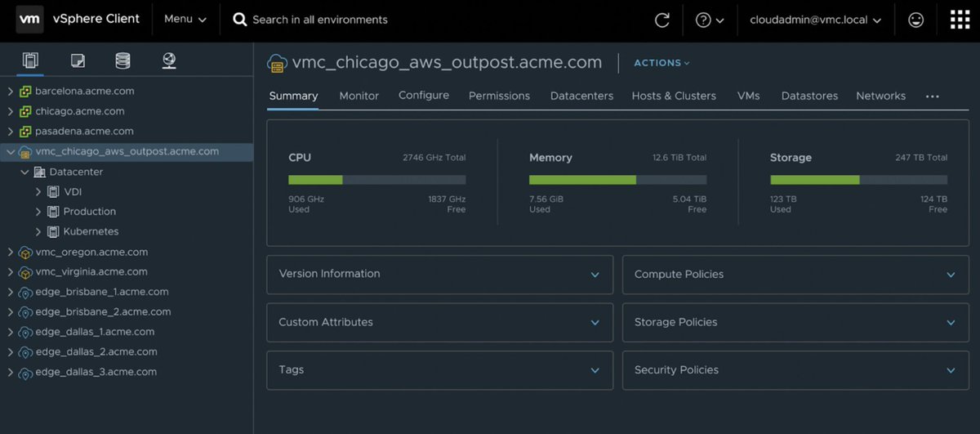This screenshot has width=980, height=434.
Task: Select VMs and Templates inventory view icon
Action: [78, 60]
